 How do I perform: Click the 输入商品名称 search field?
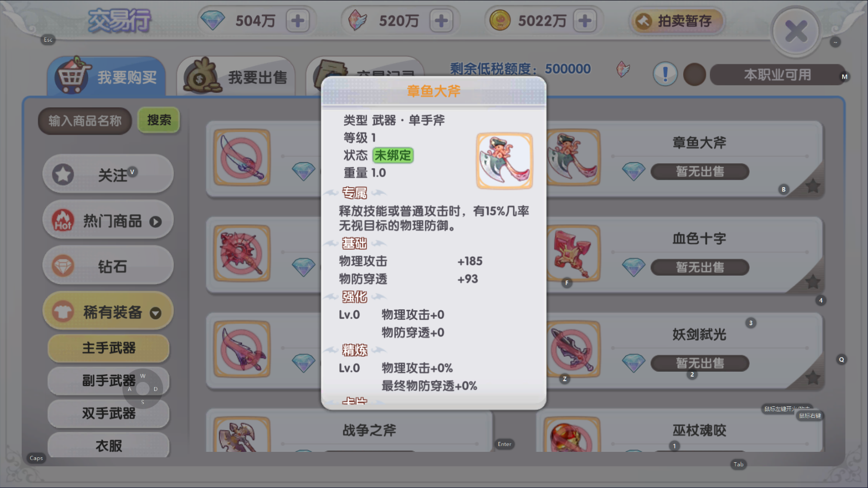click(x=85, y=121)
